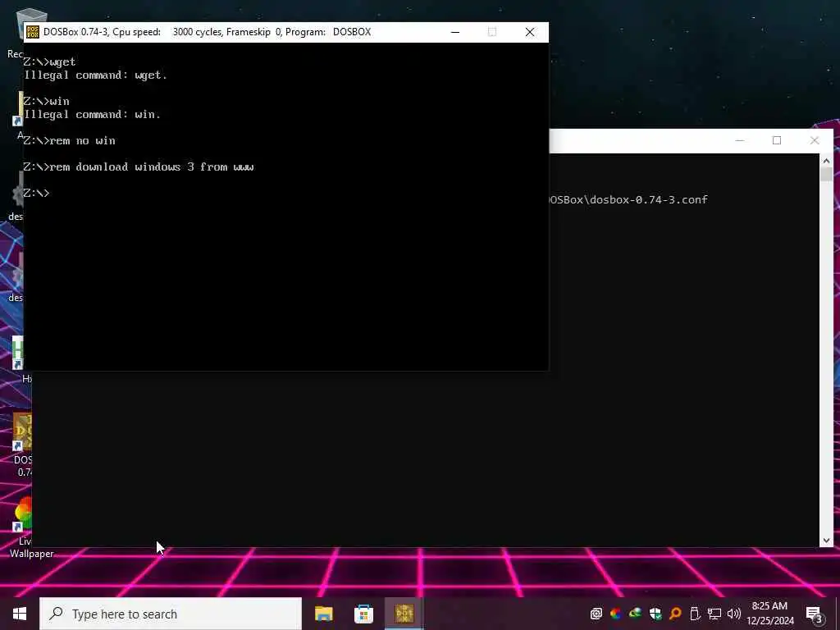Maximize the DOSBox status console window

(x=777, y=141)
